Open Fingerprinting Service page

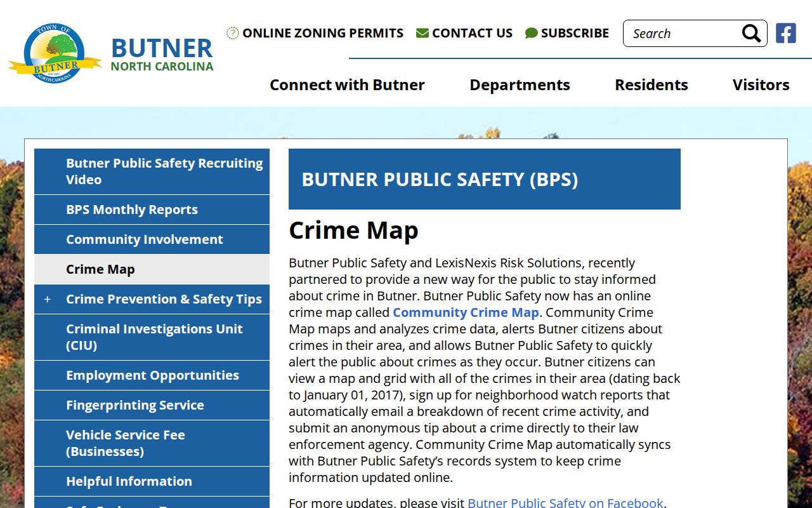152,405
